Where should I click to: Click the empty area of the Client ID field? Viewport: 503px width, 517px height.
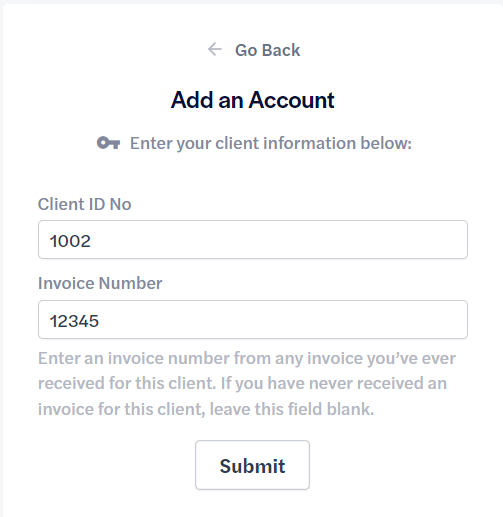point(280,239)
